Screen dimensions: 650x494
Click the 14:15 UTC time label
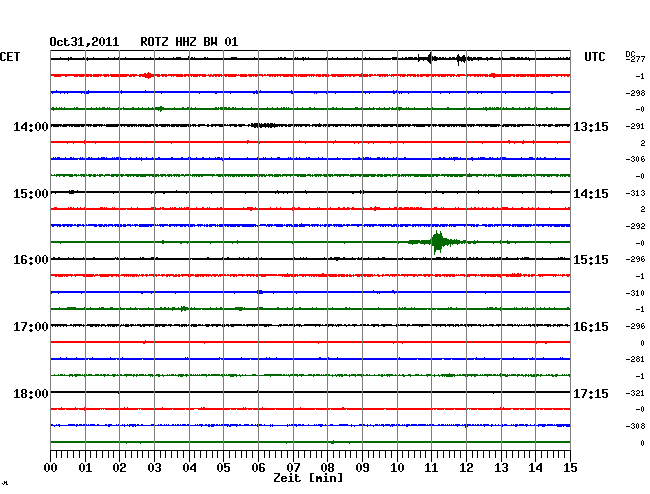[x=591, y=194]
